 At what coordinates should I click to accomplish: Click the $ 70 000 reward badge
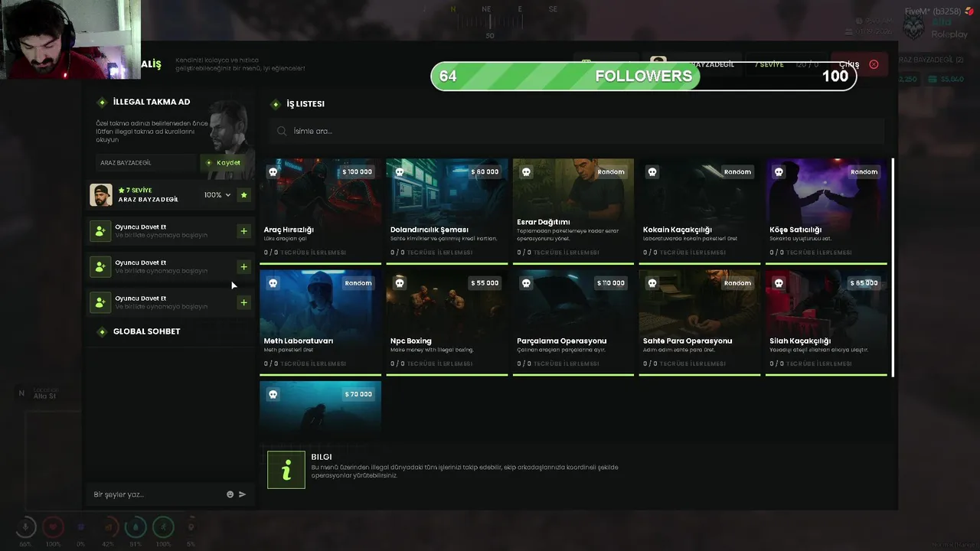358,394
